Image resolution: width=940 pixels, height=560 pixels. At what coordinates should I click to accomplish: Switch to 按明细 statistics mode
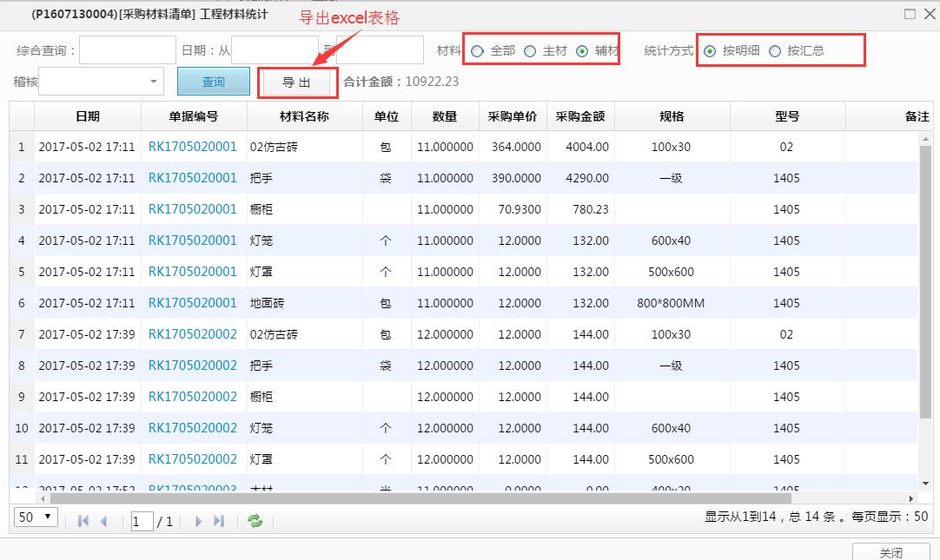pyautogui.click(x=710, y=51)
